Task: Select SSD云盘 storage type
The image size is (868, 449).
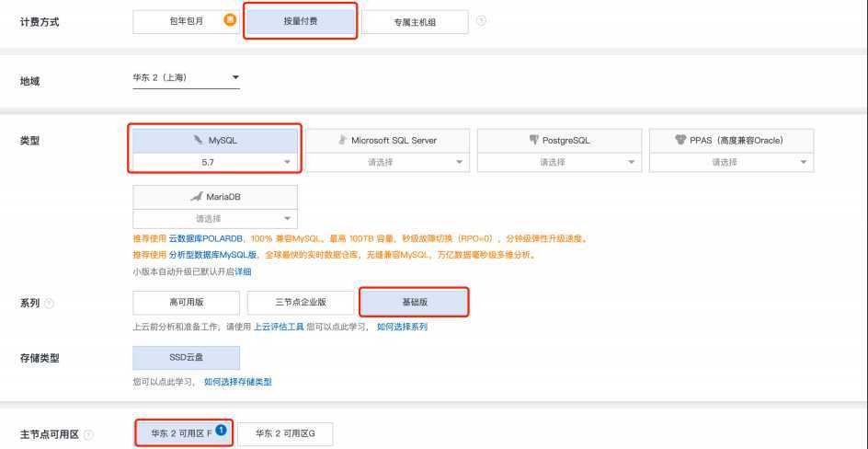Action: (x=186, y=358)
